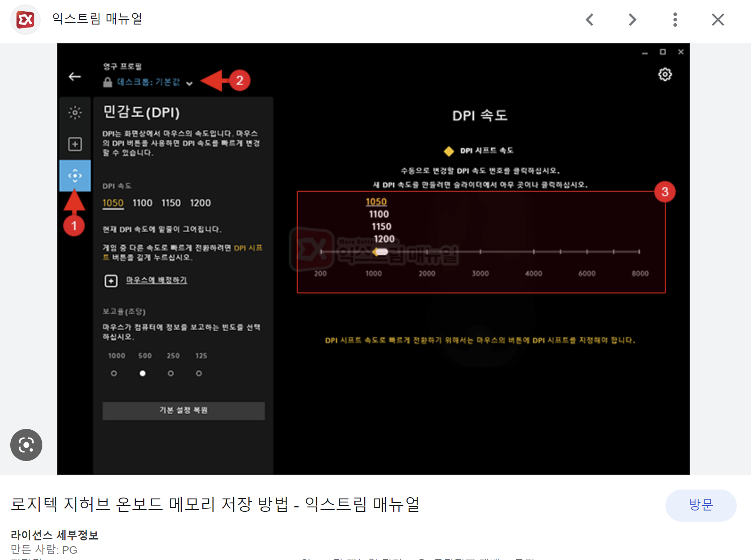Image resolution: width=751 pixels, height=560 pixels.
Task: Click the G HUB screenshot thumbnail image
Action: (373, 259)
